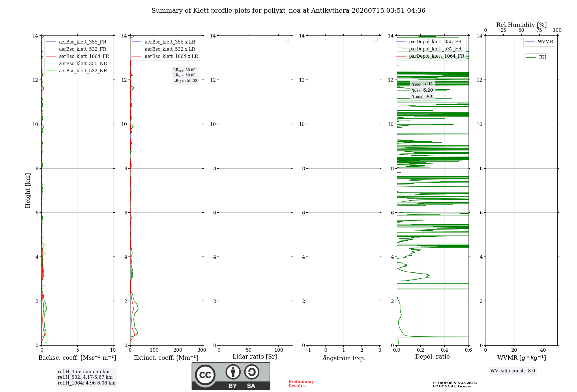
Task: Select aerBsc_klett_355_FR legend entry
Action: [77, 42]
